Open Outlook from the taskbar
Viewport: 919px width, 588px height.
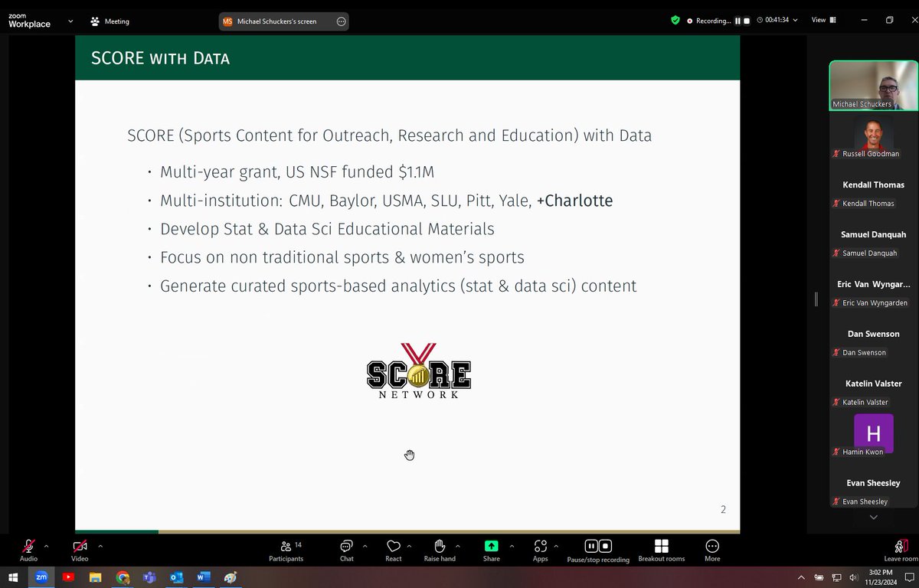point(176,577)
